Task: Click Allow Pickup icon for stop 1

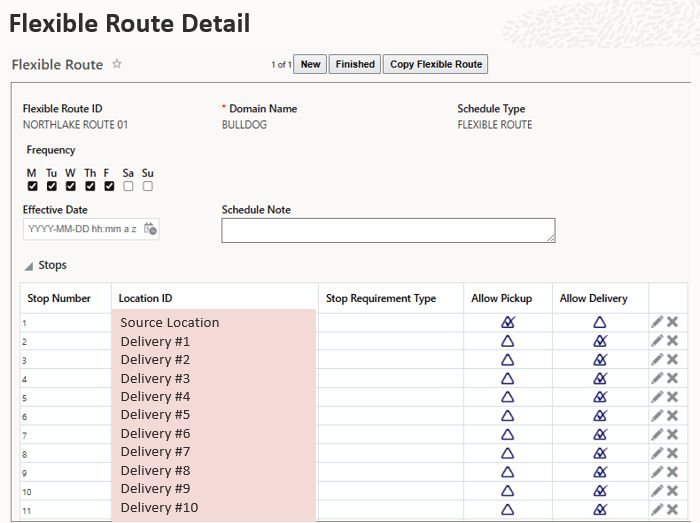Action: click(508, 322)
